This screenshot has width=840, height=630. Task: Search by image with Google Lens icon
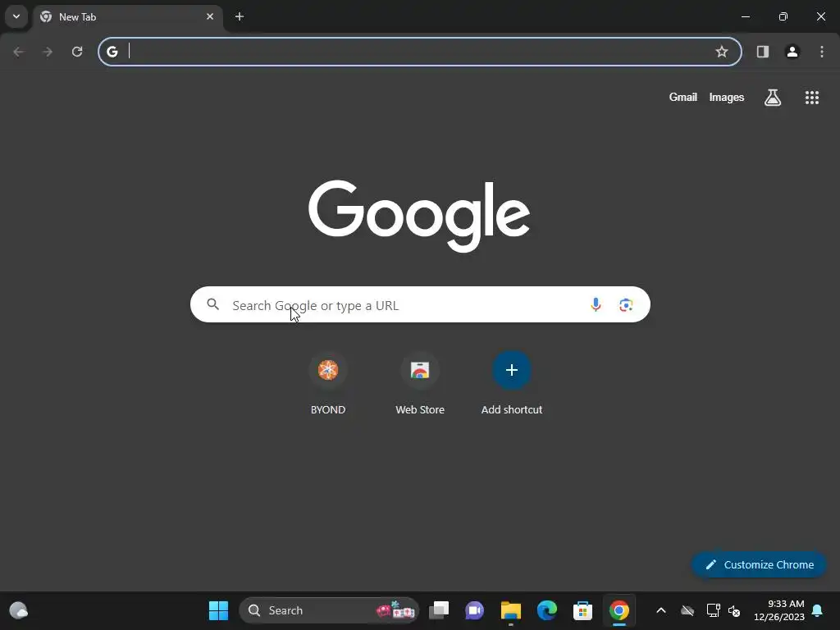click(x=626, y=305)
